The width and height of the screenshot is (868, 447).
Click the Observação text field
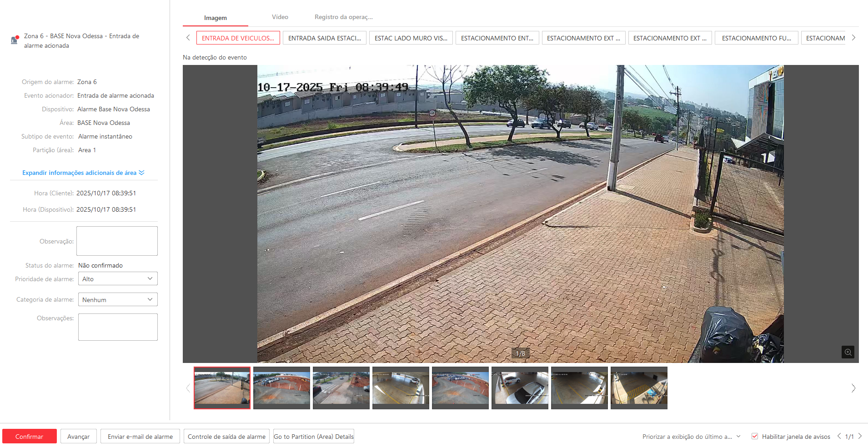117,241
